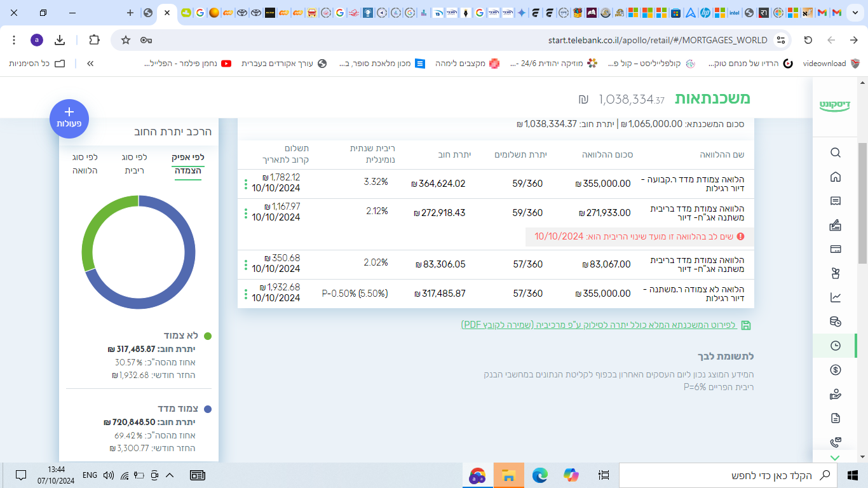Screen dimensions: 868x488
Task: Bookmark this page with the star icon
Action: (126, 40)
